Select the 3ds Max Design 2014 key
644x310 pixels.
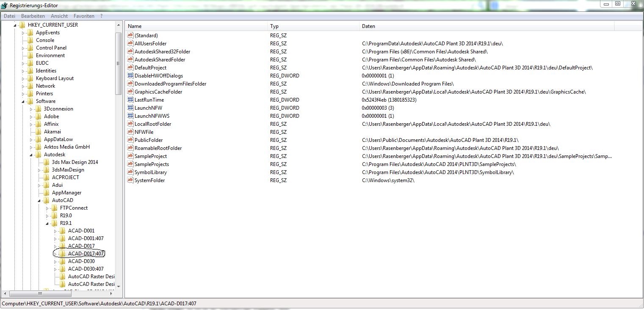tap(75, 162)
